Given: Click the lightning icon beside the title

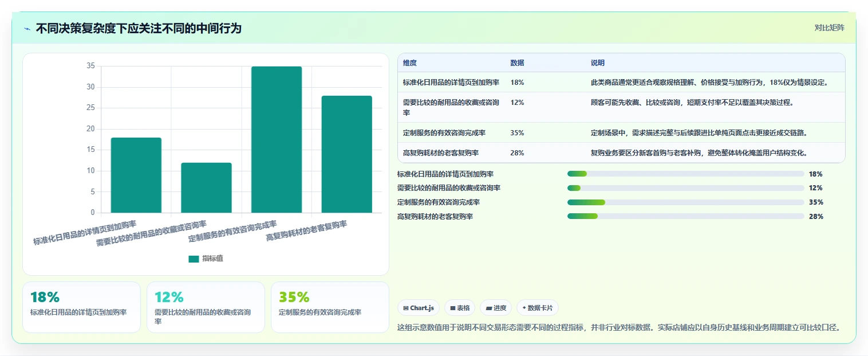Looking at the screenshot, I should pyautogui.click(x=27, y=28).
